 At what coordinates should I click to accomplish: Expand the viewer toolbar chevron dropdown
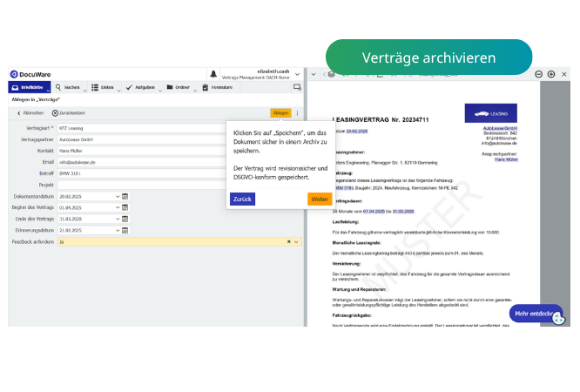click(314, 74)
